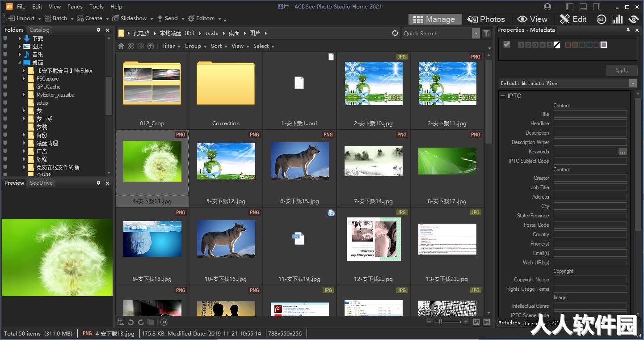Click the advanced filter funnel icon
Screen dimensions: 644x340
pos(486,33)
